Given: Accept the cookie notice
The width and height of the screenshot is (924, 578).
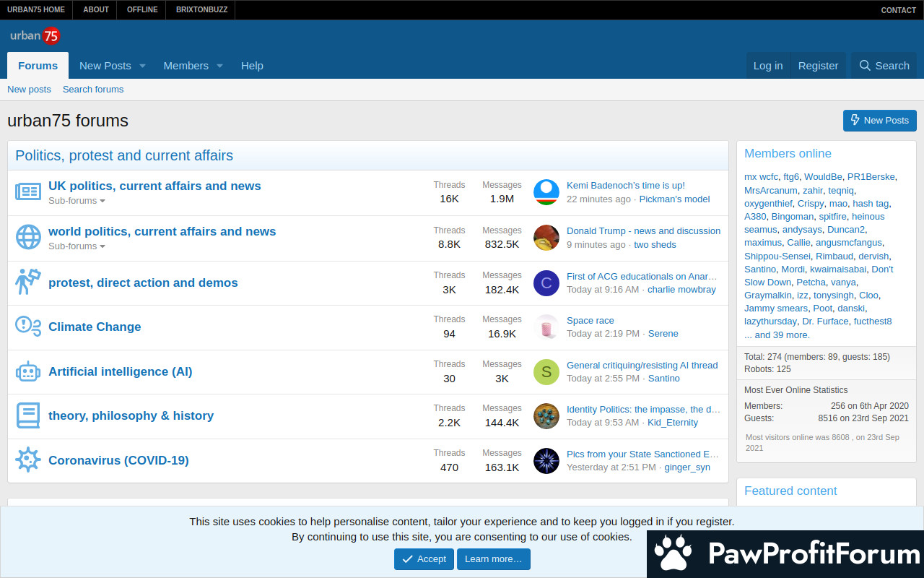Looking at the screenshot, I should point(424,559).
